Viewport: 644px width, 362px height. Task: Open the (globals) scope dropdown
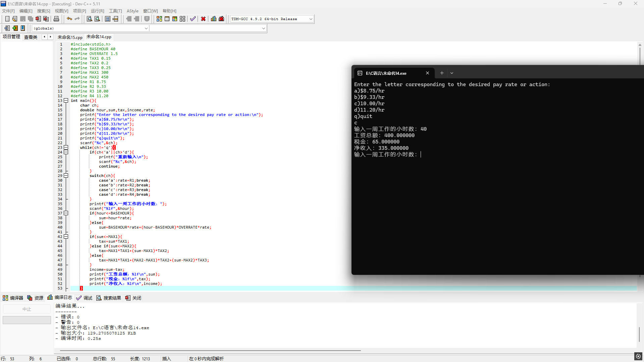pos(146,28)
